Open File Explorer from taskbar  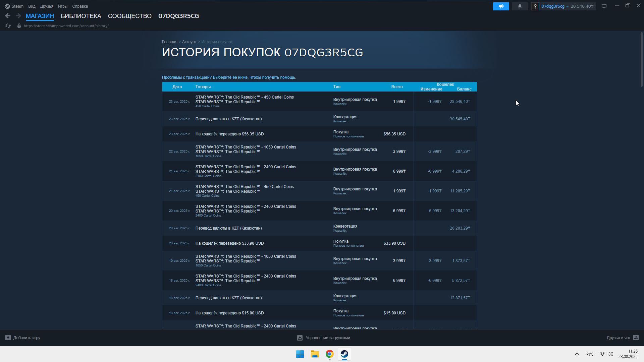coord(315,354)
